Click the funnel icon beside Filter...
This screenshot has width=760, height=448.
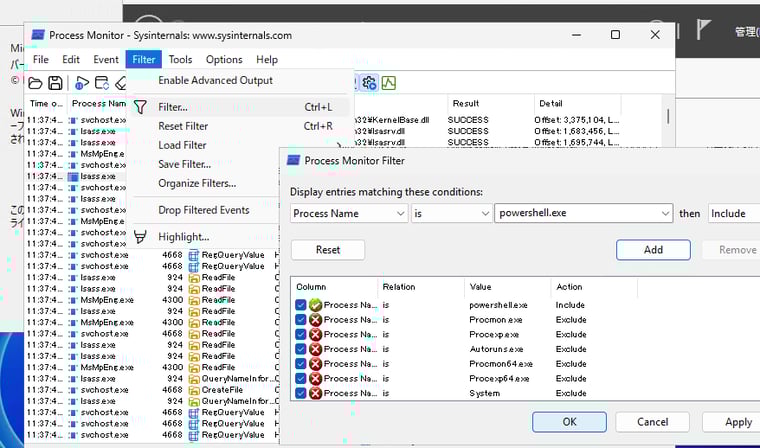pyautogui.click(x=140, y=107)
